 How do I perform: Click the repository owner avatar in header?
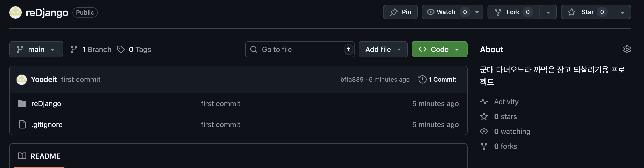(x=16, y=12)
